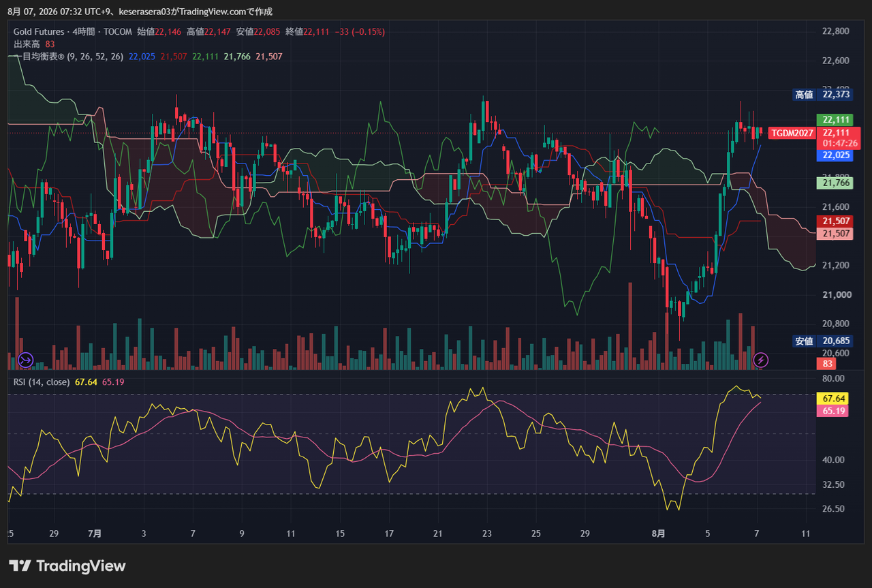Click the 21,600 price scale tick

click(836, 206)
